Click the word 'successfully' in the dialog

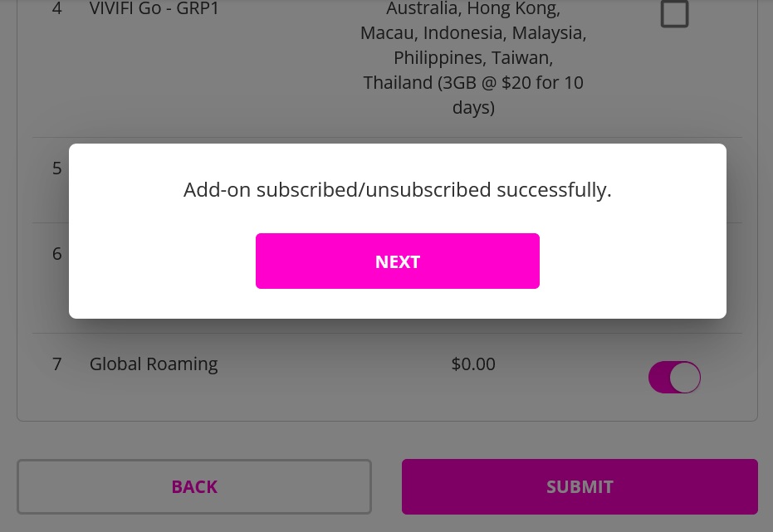(554, 190)
